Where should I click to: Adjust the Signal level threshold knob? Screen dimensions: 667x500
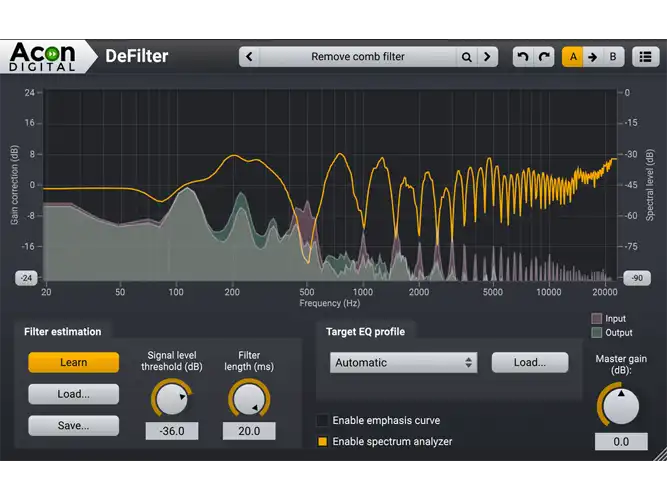tap(172, 399)
